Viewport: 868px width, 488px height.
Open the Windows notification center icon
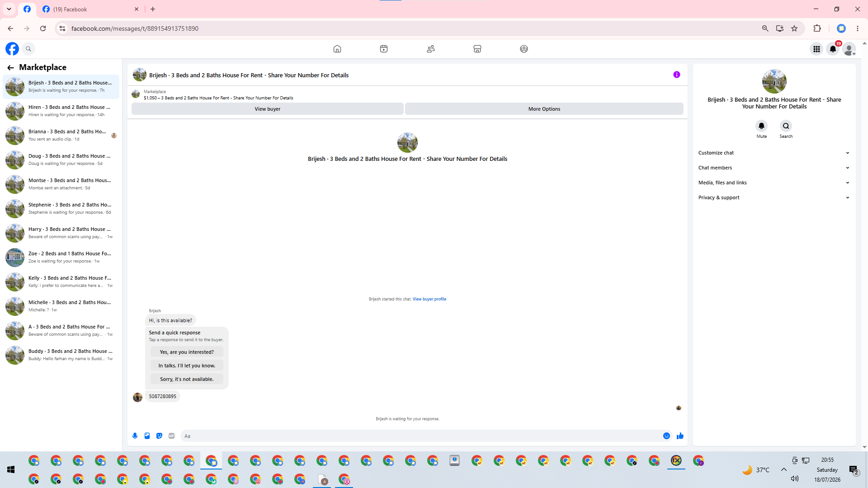[854, 470]
